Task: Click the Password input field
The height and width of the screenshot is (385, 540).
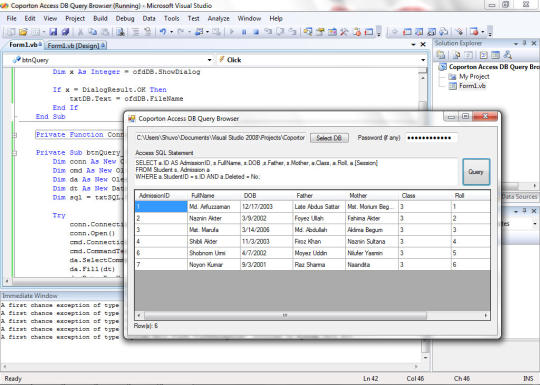Action: click(431, 138)
